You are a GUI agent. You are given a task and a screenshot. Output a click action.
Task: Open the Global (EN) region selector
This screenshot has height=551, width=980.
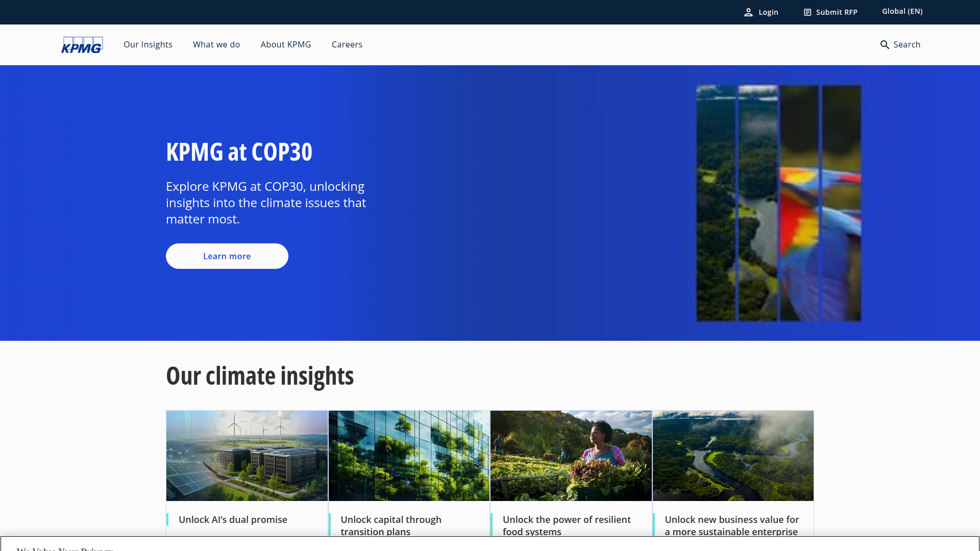pyautogui.click(x=901, y=11)
